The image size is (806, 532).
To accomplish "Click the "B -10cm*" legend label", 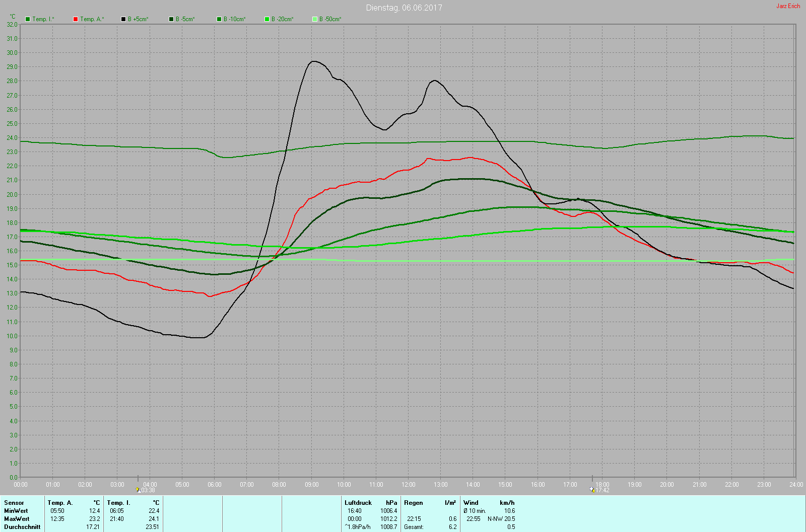I will click(x=235, y=19).
